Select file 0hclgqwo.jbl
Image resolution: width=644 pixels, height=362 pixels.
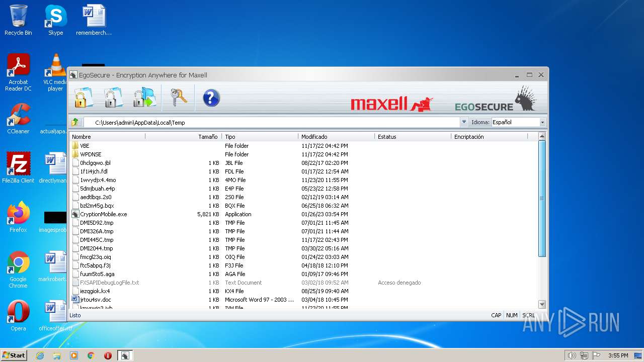click(95, 163)
